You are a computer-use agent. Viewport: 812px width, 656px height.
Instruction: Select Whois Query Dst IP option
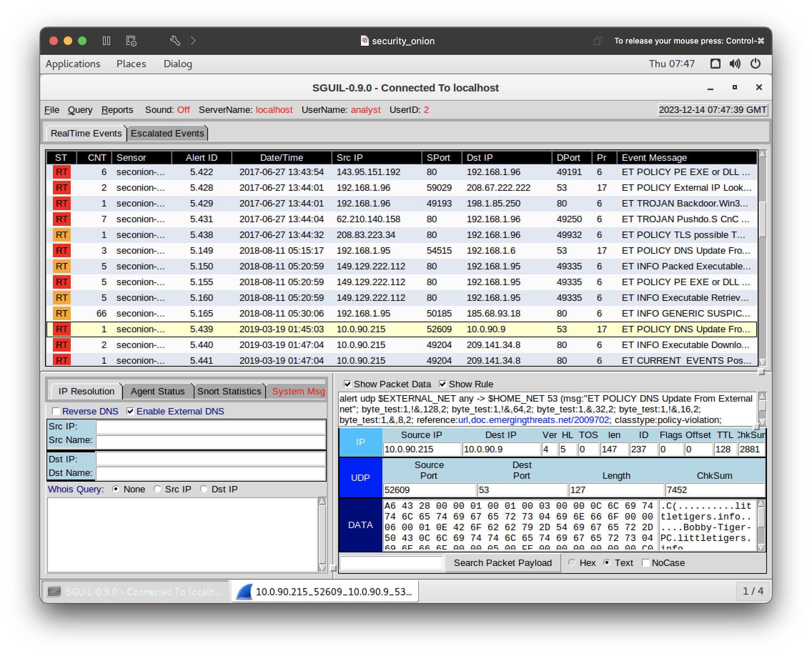[204, 489]
